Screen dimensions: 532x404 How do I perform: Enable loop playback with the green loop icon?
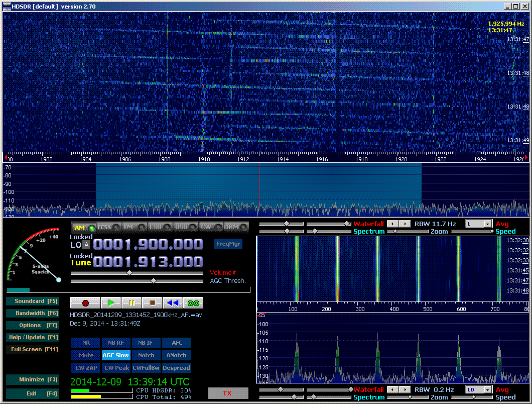(193, 303)
